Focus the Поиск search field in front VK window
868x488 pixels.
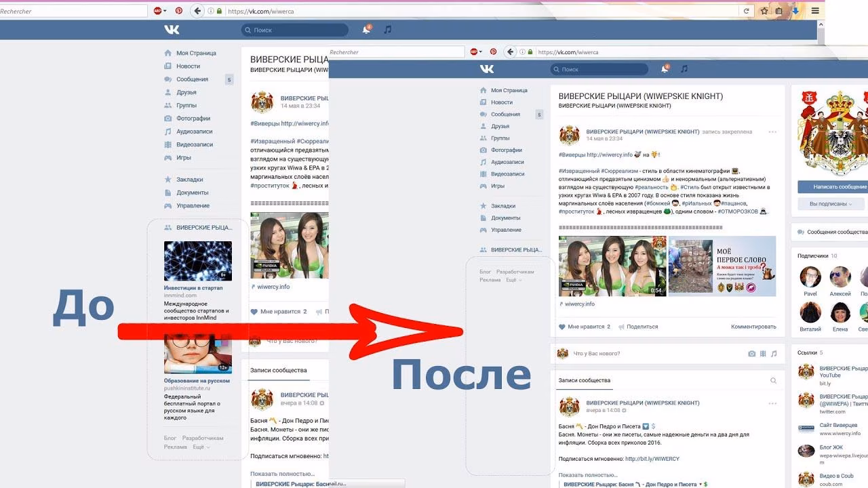click(599, 69)
